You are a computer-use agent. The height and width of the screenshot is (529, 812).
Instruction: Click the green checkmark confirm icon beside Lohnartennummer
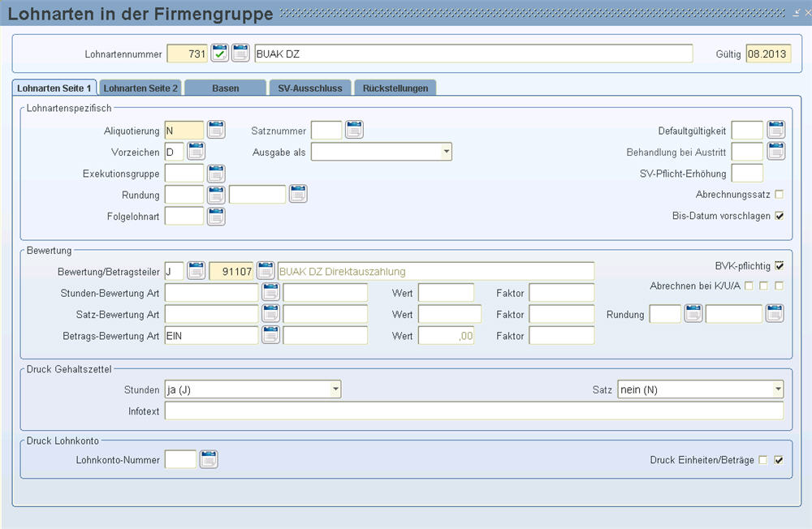coord(219,54)
